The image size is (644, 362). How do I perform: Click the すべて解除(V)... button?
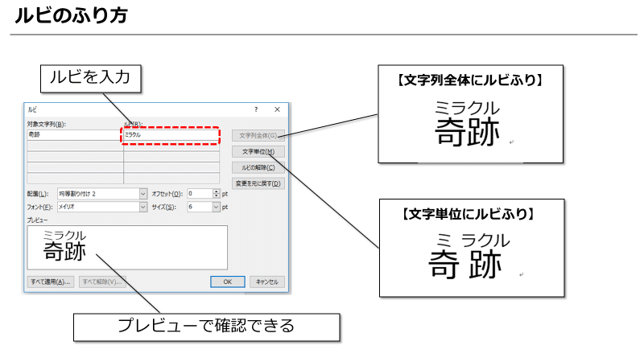point(102,282)
